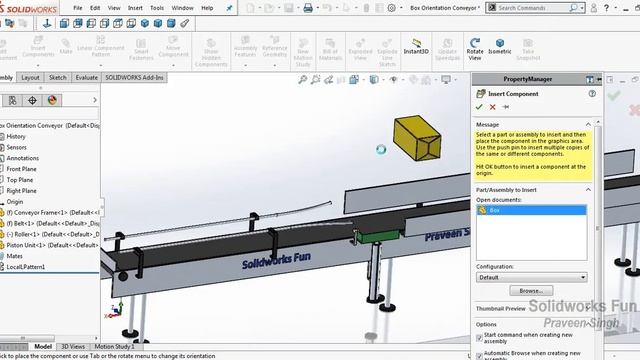Switch to the Sketch tab
Viewport: 640px width, 360px height.
pos(58,78)
